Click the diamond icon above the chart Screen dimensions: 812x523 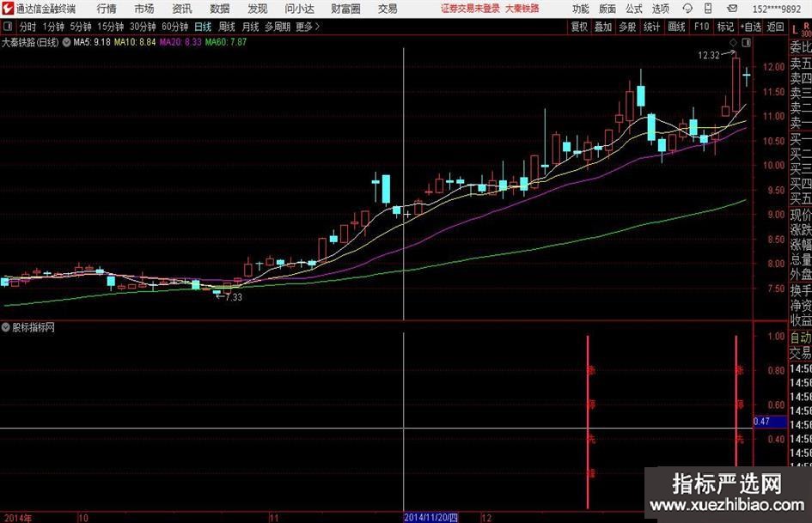click(733, 42)
